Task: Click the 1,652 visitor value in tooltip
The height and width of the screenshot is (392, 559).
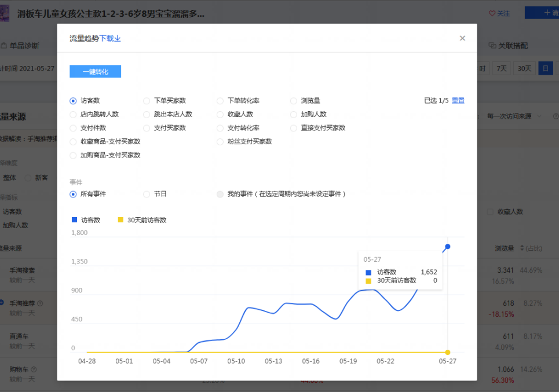Action: [x=429, y=272]
